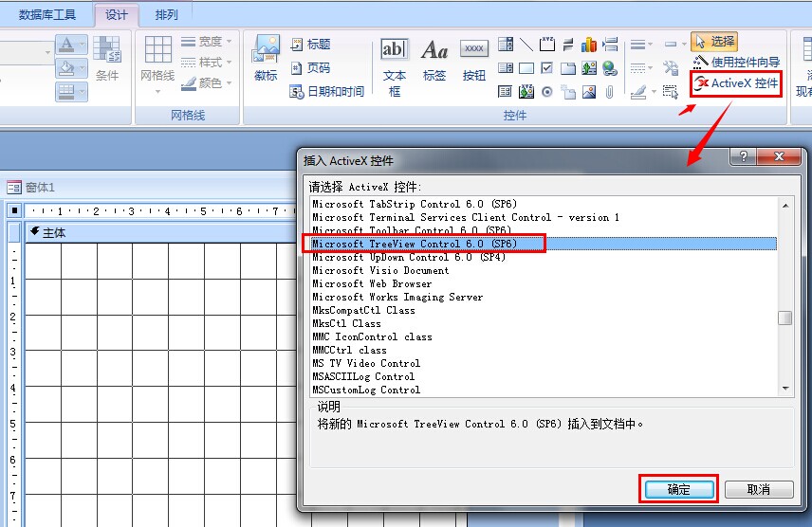Click the set control defaults icon
The width and height of the screenshot is (812, 527).
click(672, 68)
